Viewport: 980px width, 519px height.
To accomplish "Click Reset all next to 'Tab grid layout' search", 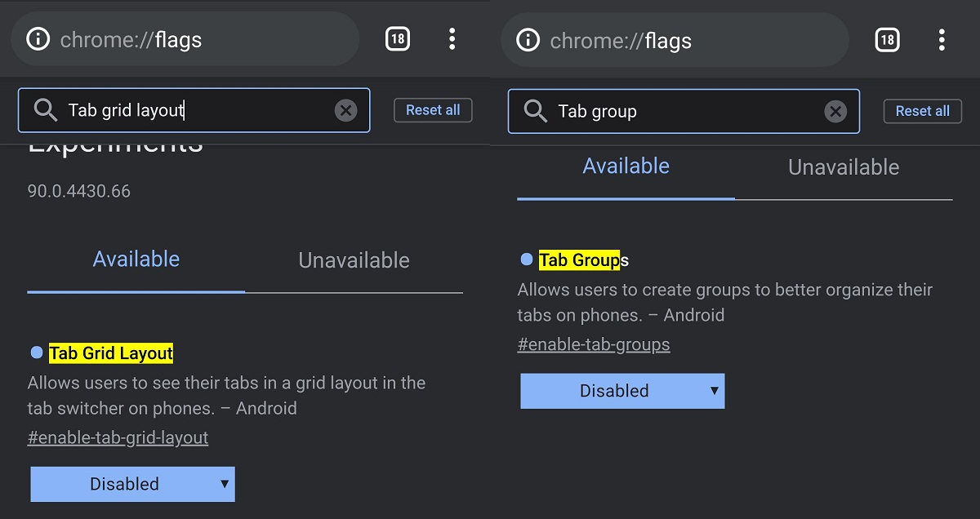I will [x=433, y=110].
